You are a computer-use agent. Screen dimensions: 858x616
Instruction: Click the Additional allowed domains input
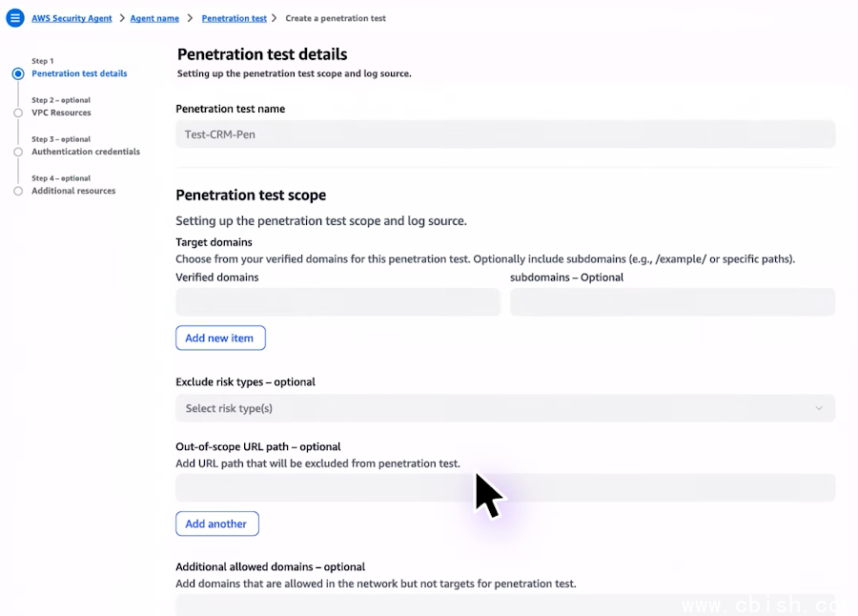(505, 605)
